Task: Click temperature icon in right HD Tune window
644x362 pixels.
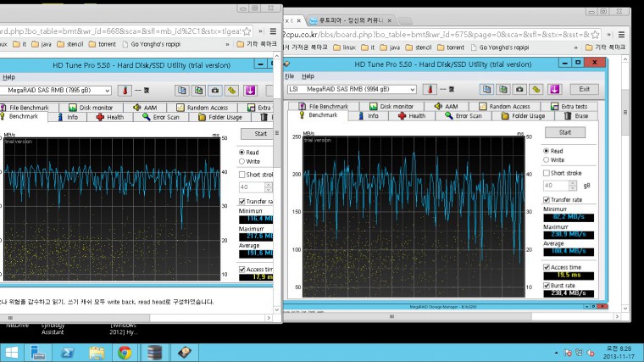Action: click(430, 89)
